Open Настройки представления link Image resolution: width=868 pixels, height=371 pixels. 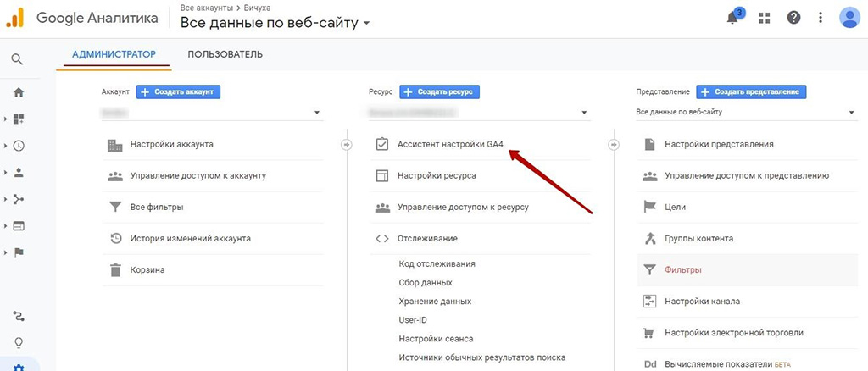tap(719, 144)
